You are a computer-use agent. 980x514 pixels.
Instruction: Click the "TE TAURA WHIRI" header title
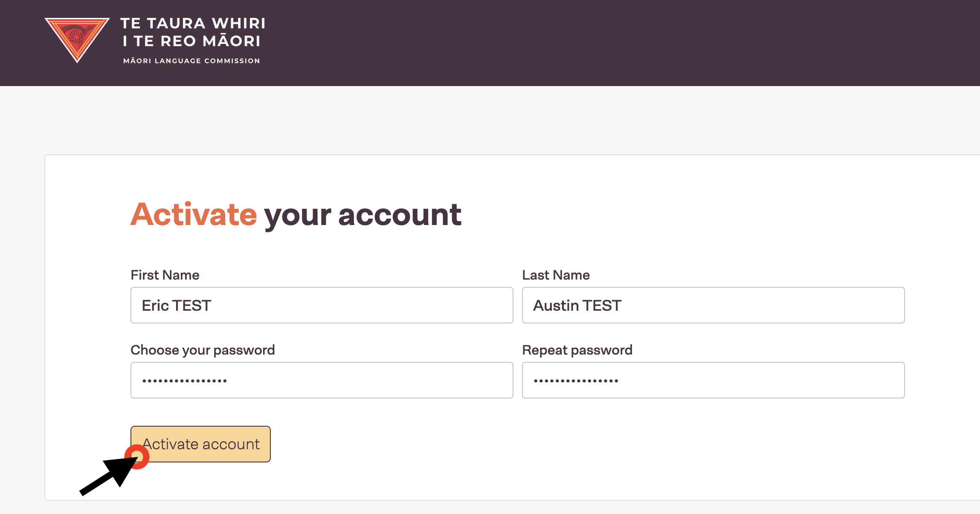click(x=193, y=23)
